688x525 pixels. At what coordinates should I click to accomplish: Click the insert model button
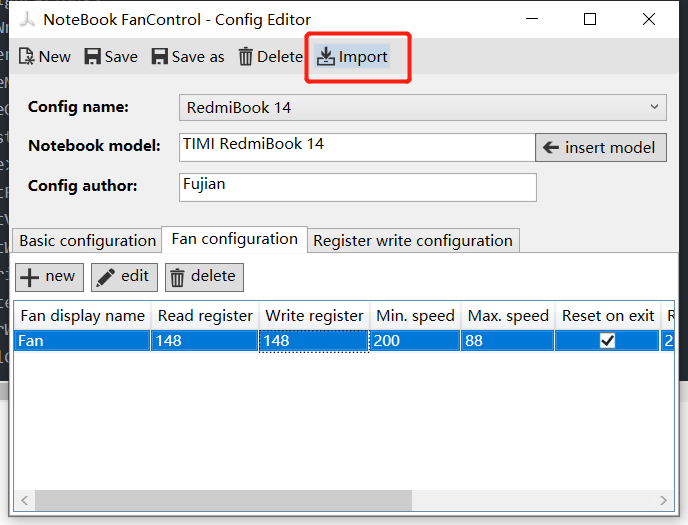(601, 147)
